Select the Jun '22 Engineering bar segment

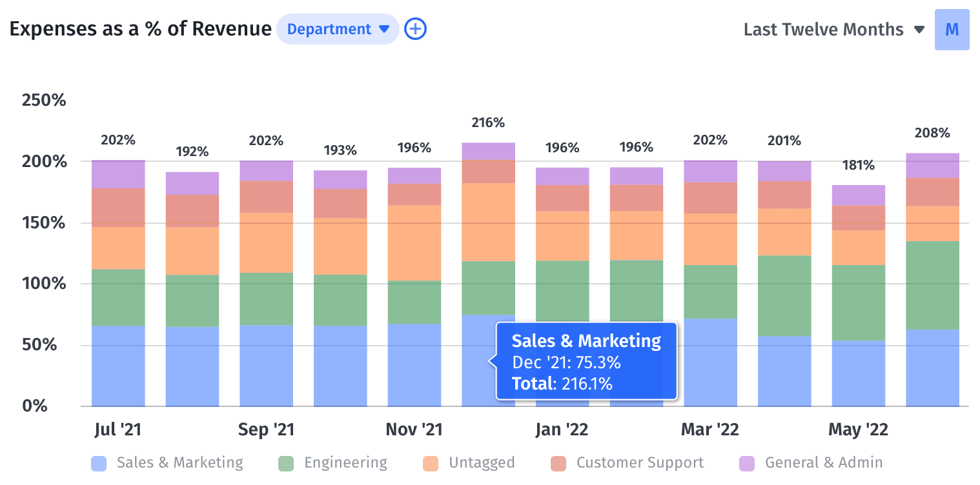pyautogui.click(x=932, y=285)
